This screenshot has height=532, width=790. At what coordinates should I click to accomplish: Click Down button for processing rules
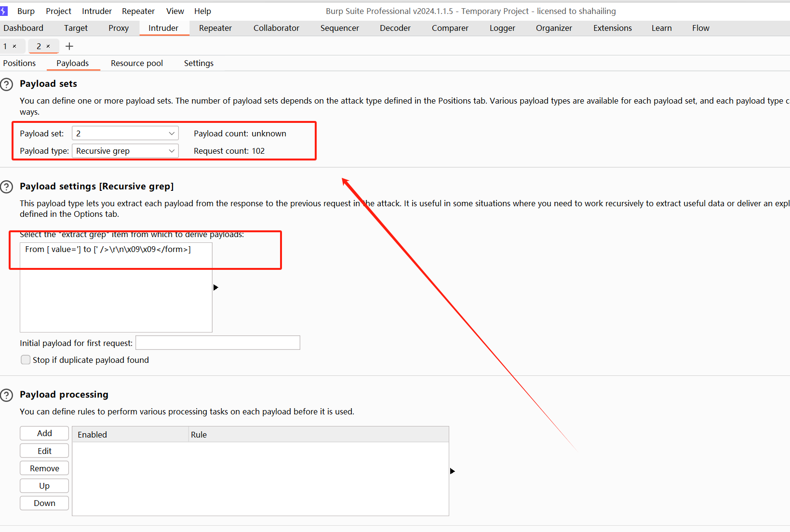click(x=44, y=503)
